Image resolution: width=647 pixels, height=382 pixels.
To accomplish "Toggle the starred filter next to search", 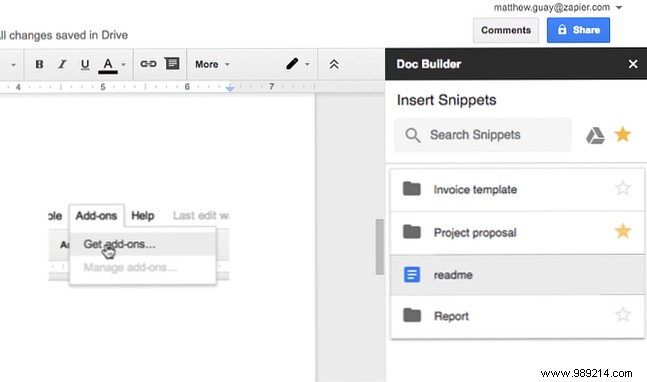I will coord(622,134).
